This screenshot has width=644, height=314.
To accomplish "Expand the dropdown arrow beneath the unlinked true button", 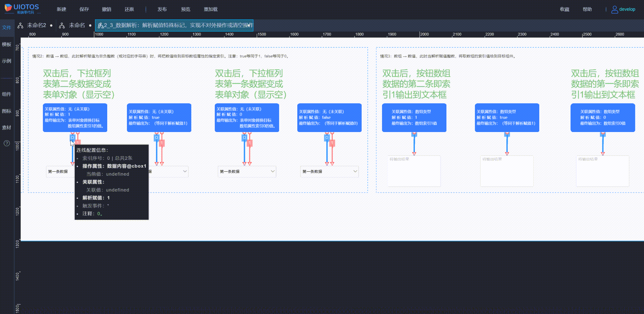I will click(185, 171).
